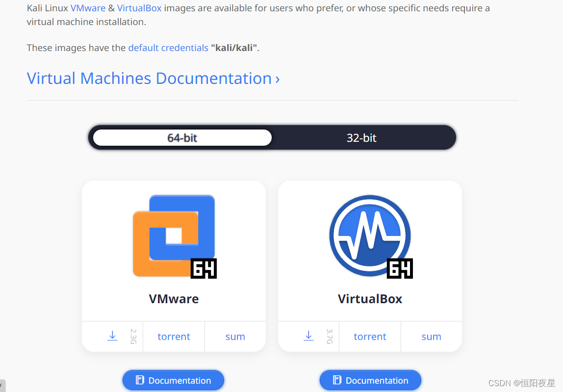Screen dimensions: 563x392
Task: Click the "kali/kali" credentials text
Action: 234,48
